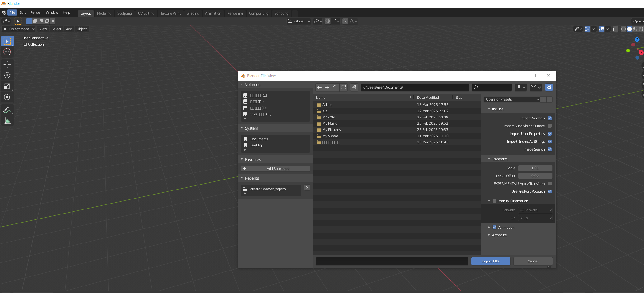Switch to solid viewport shading
This screenshot has width=644, height=293.
629,29
